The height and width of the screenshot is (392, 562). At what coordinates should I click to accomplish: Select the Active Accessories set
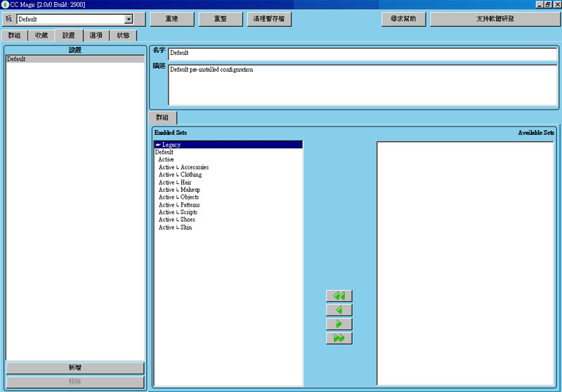tap(228, 167)
